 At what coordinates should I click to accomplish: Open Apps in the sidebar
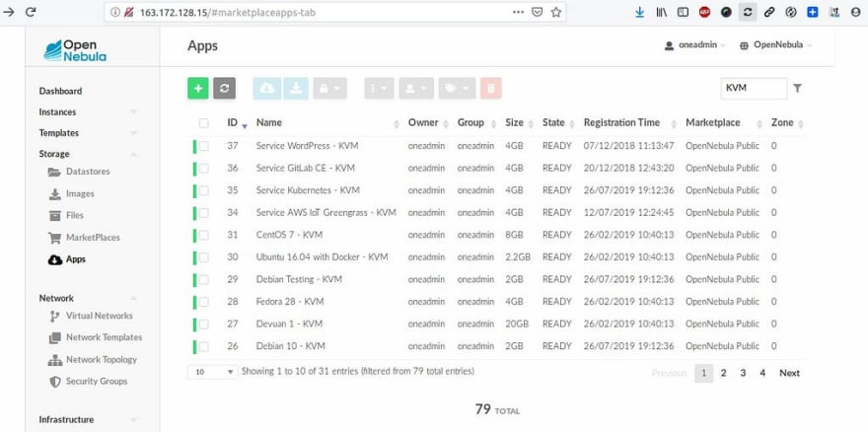pyautogui.click(x=67, y=259)
